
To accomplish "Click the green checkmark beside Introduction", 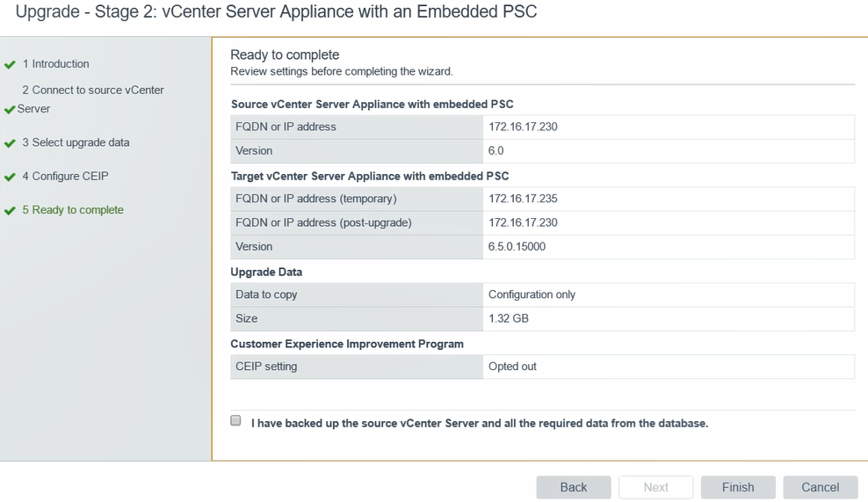I will (10, 65).
